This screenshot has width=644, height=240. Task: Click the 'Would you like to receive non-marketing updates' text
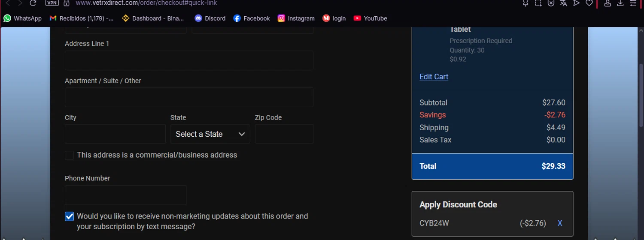192,222
